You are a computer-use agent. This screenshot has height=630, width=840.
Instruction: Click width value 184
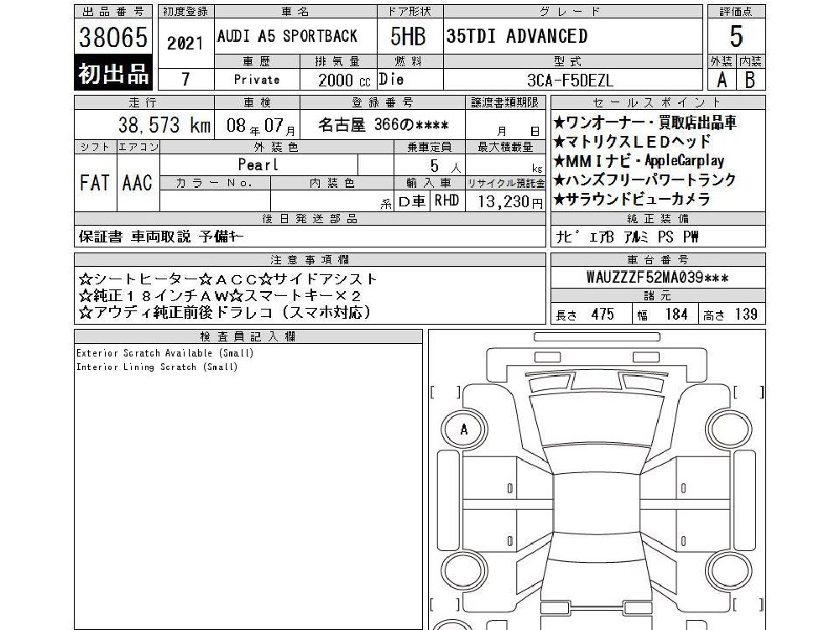click(x=676, y=314)
